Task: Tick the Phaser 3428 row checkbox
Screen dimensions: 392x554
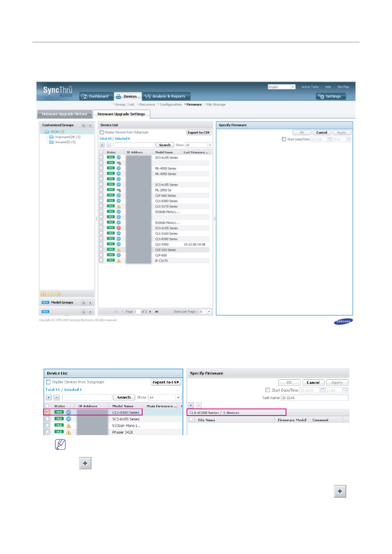Action: (x=47, y=432)
